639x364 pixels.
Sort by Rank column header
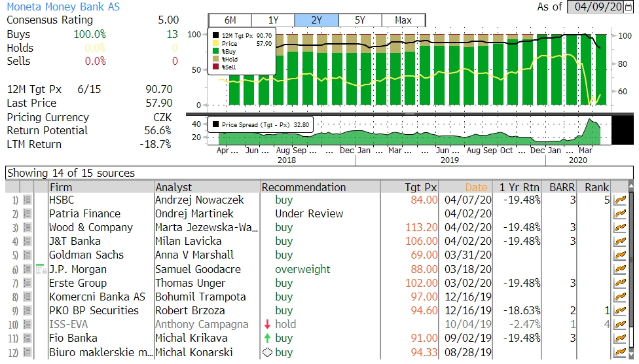[x=594, y=187]
